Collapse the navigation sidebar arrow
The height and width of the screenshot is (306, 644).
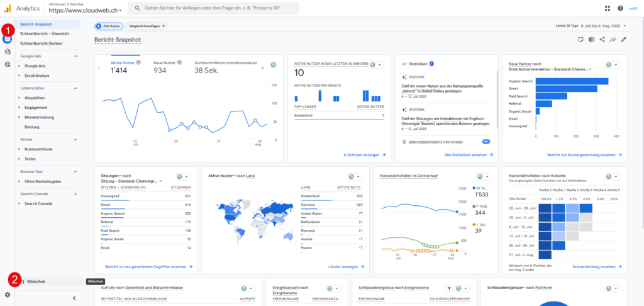(x=74, y=298)
